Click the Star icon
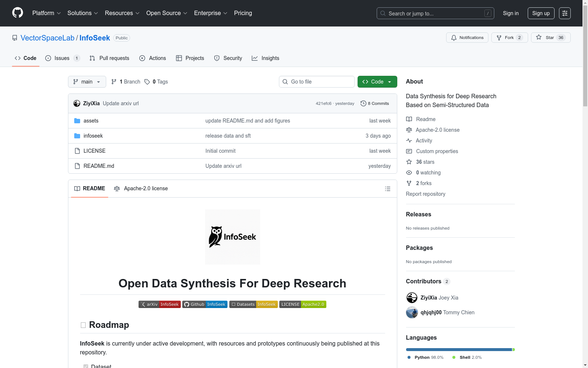The height and width of the screenshot is (368, 588). point(539,37)
